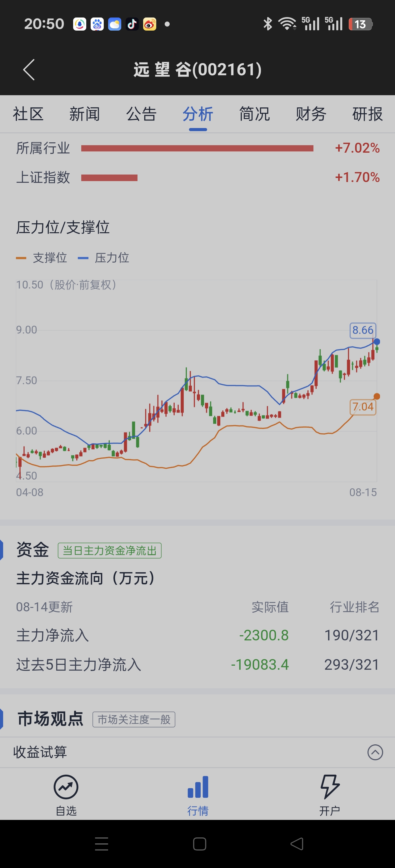Tap the 开户 lightning icon
The width and height of the screenshot is (395, 868).
[x=330, y=787]
